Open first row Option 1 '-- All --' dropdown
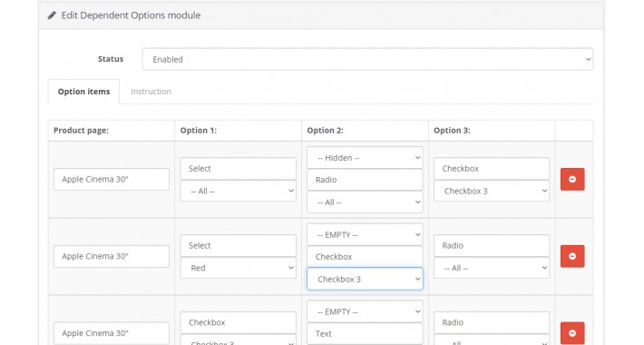 click(239, 191)
